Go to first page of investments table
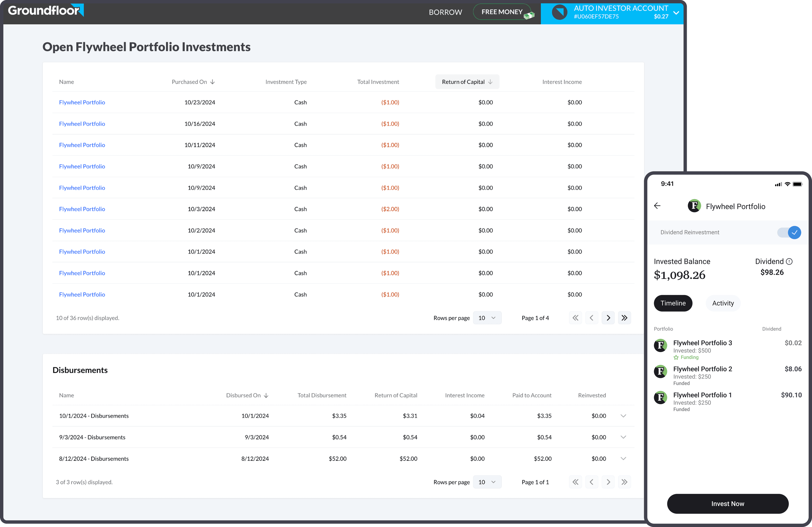The width and height of the screenshot is (812, 527). pos(575,318)
